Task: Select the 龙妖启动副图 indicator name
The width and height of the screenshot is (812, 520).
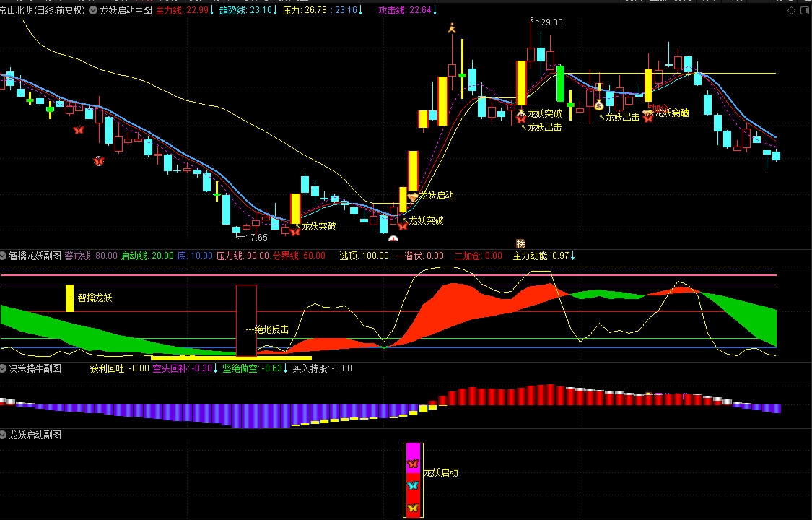Action: (x=35, y=435)
